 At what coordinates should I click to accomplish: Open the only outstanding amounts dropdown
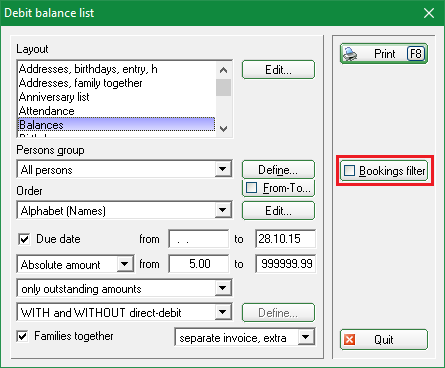(x=223, y=288)
